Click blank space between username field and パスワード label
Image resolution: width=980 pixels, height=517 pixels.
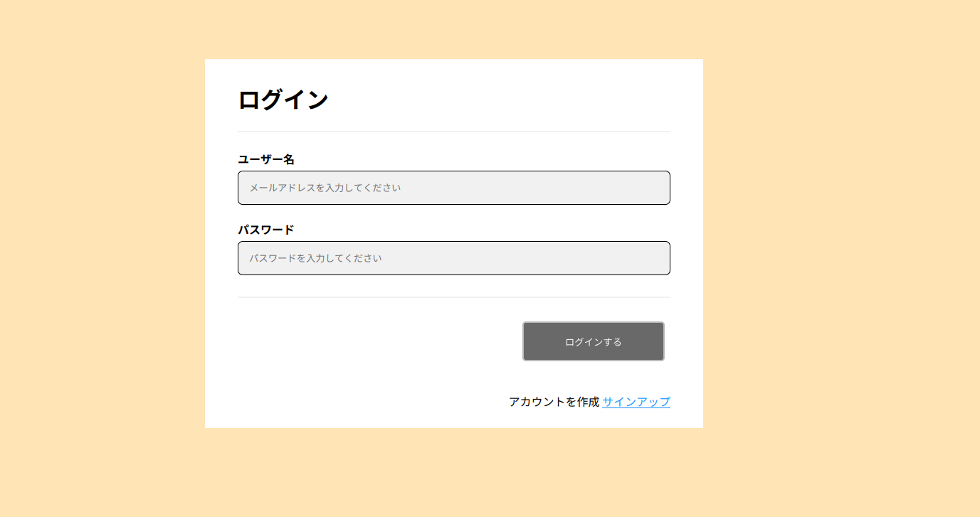453,214
